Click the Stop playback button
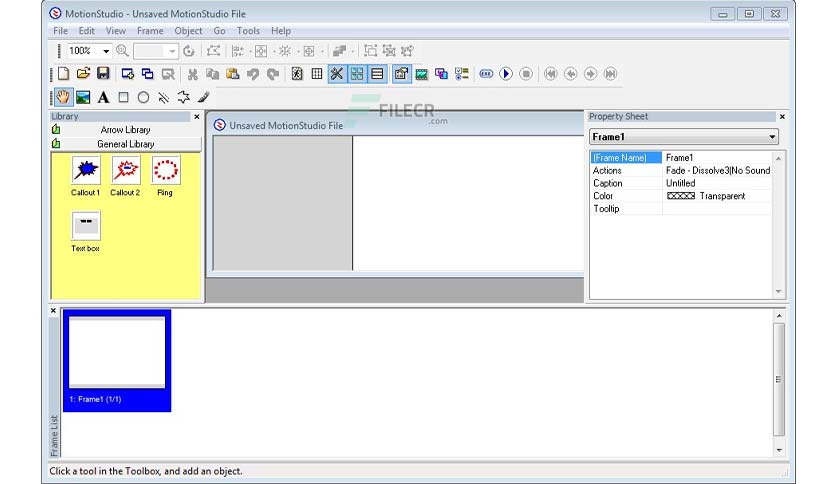The image size is (836, 484). (526, 74)
